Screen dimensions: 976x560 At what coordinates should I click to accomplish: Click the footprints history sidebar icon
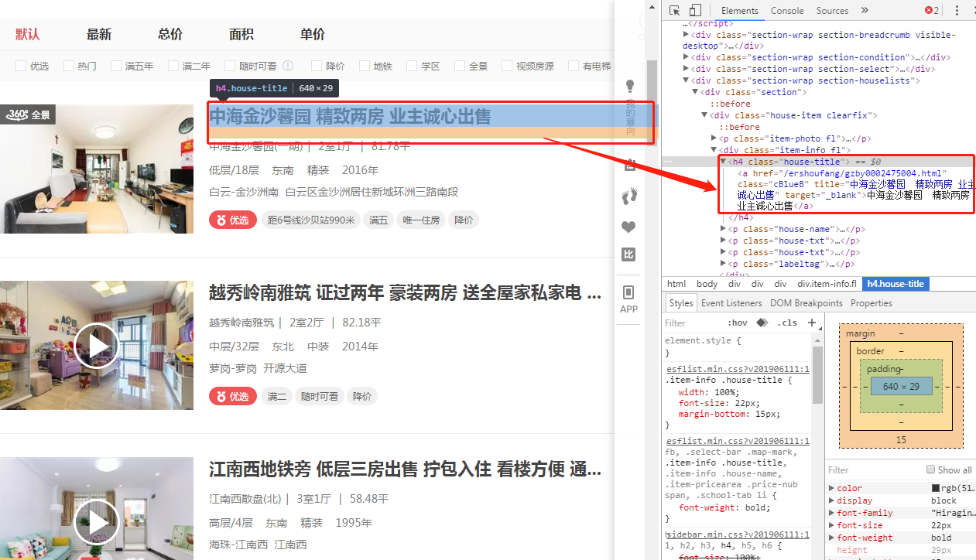point(629,196)
